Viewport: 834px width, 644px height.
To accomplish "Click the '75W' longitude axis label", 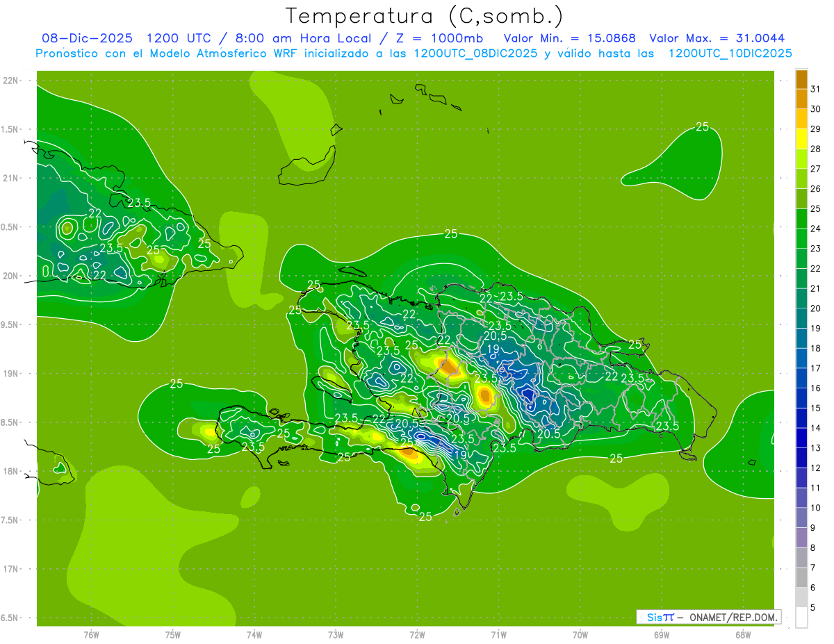I will [173, 634].
